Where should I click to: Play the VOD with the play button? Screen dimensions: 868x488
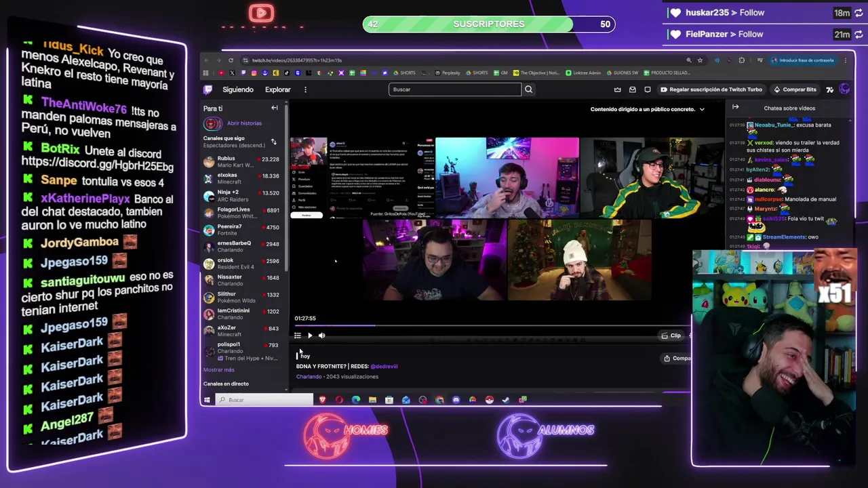coord(310,335)
